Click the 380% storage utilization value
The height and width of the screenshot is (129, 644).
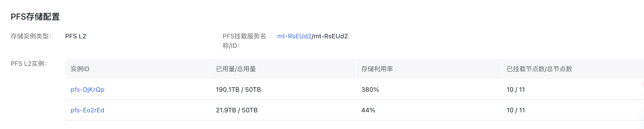pos(370,90)
